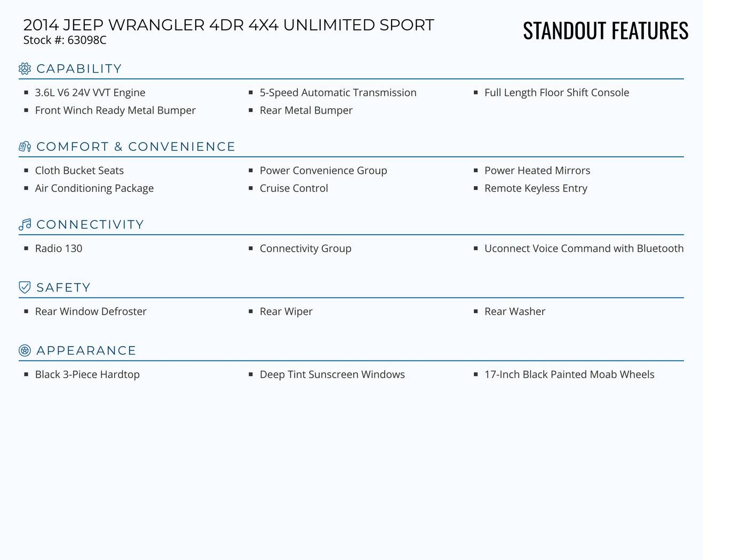The image size is (747, 560).
Task: Select the Connectivity section heading text
Action: coord(90,225)
